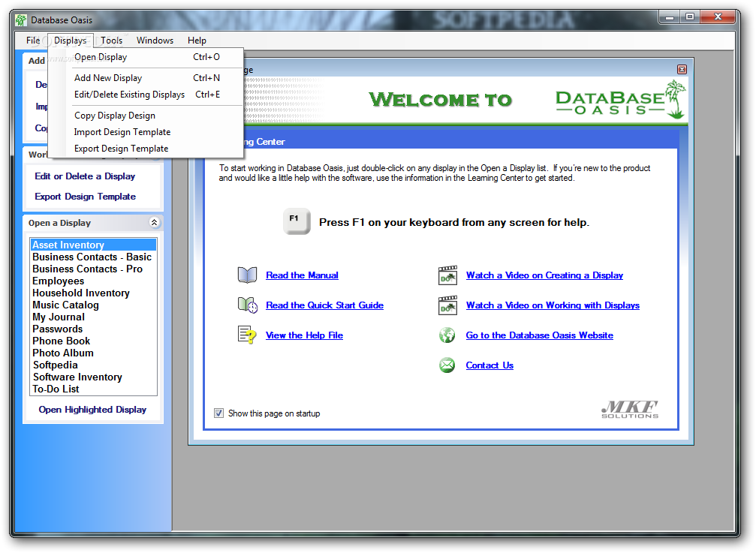The width and height of the screenshot is (756, 553).
Task: Select Asset Inventory in the display list
Action: [94, 245]
